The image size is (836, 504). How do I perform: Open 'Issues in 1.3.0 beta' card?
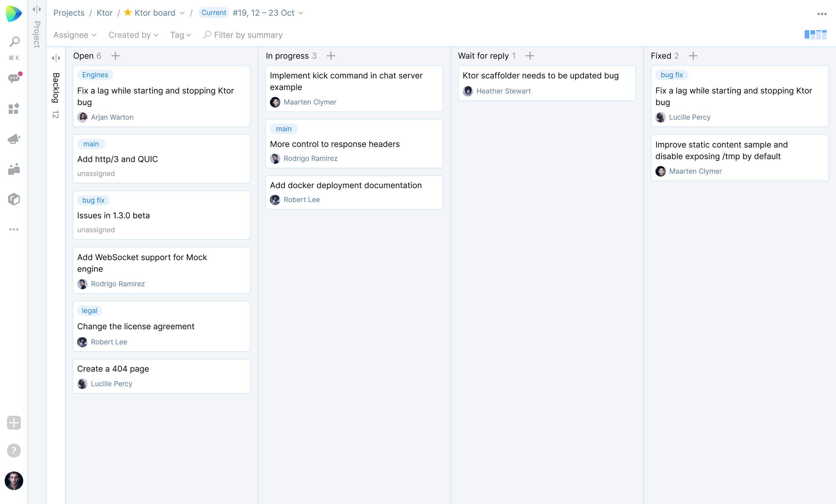161,215
